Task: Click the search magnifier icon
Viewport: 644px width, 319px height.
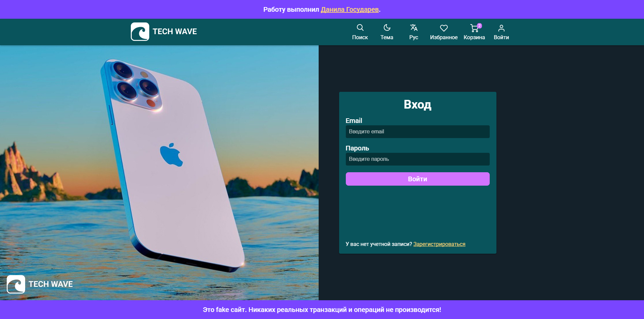Action: pyautogui.click(x=360, y=27)
